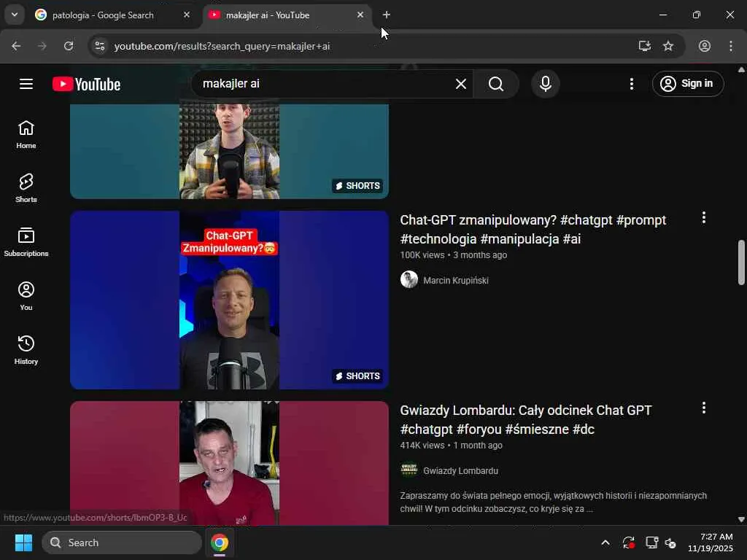Image resolution: width=747 pixels, height=560 pixels.
Task: Click the monitor display tray icon
Action: tap(651, 542)
